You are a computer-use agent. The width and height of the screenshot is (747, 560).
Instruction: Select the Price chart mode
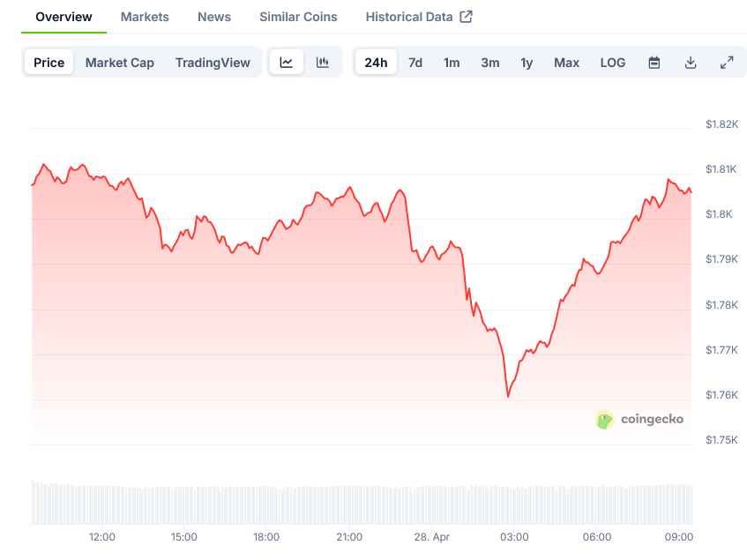pos(49,63)
